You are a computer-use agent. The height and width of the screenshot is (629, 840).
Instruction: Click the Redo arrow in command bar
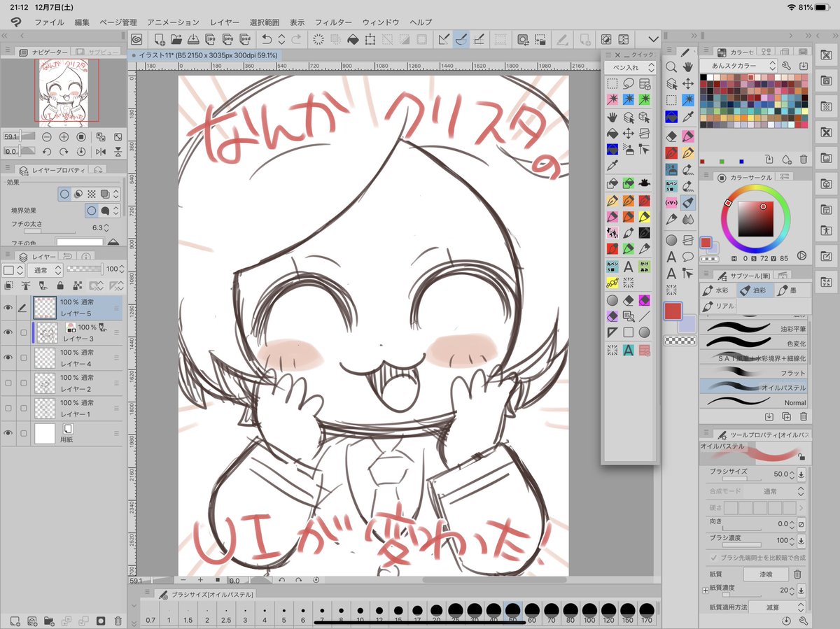(297, 39)
